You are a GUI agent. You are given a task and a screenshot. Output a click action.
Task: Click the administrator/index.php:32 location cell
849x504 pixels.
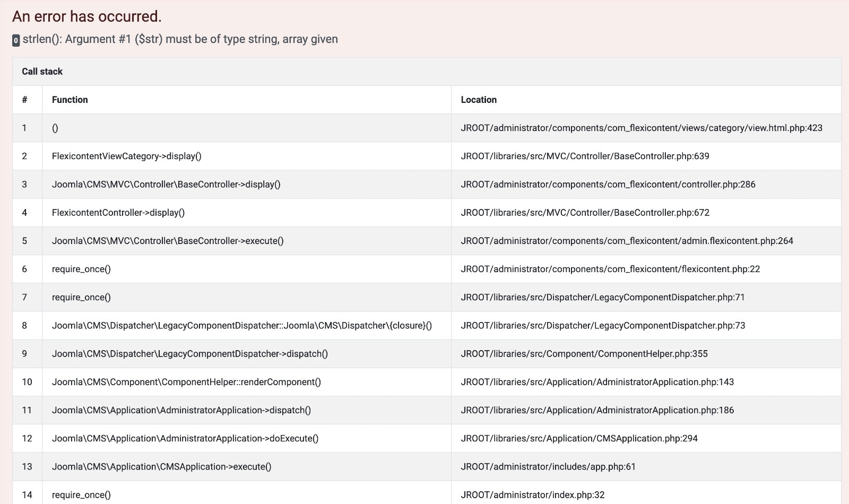coord(532,495)
